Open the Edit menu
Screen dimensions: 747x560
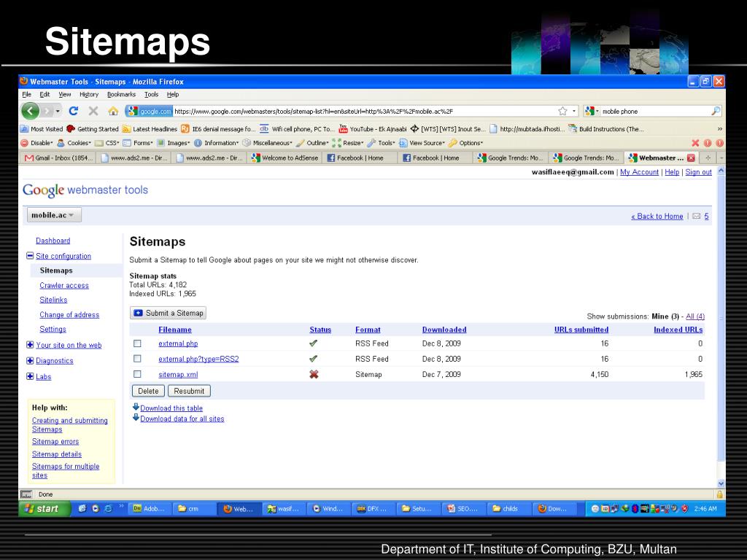tap(44, 94)
